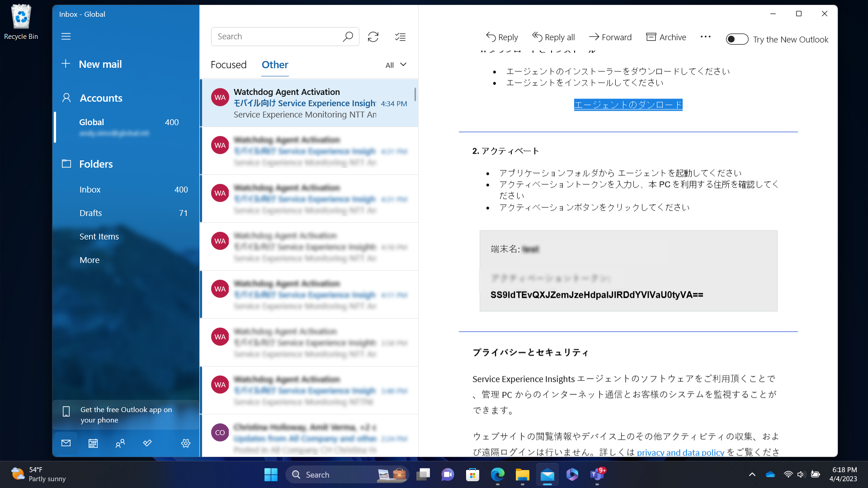Open the Accounts section
This screenshot has width=868, height=488.
tap(101, 98)
